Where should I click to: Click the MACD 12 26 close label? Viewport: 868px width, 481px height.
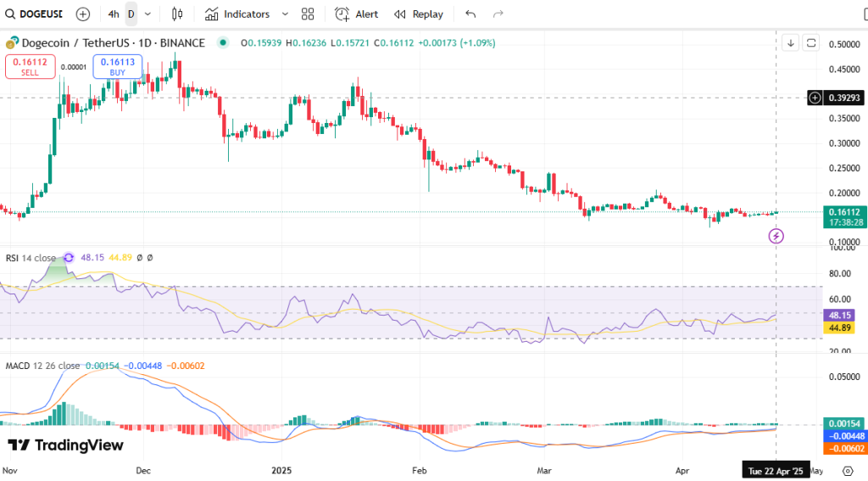[x=42, y=366]
